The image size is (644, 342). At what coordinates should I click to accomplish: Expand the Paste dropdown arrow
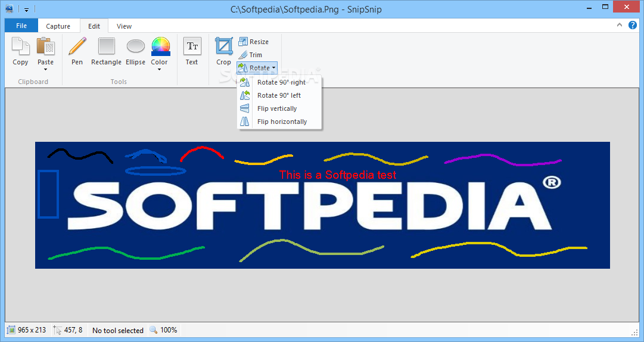click(46, 70)
